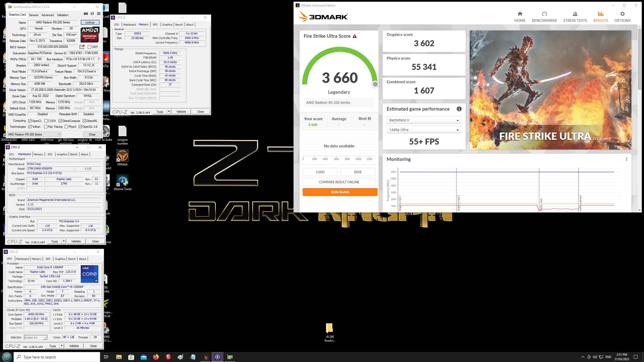Click COMPARE RESULT ONLINE button
Image resolution: width=644 pixels, height=362 pixels.
click(x=339, y=182)
